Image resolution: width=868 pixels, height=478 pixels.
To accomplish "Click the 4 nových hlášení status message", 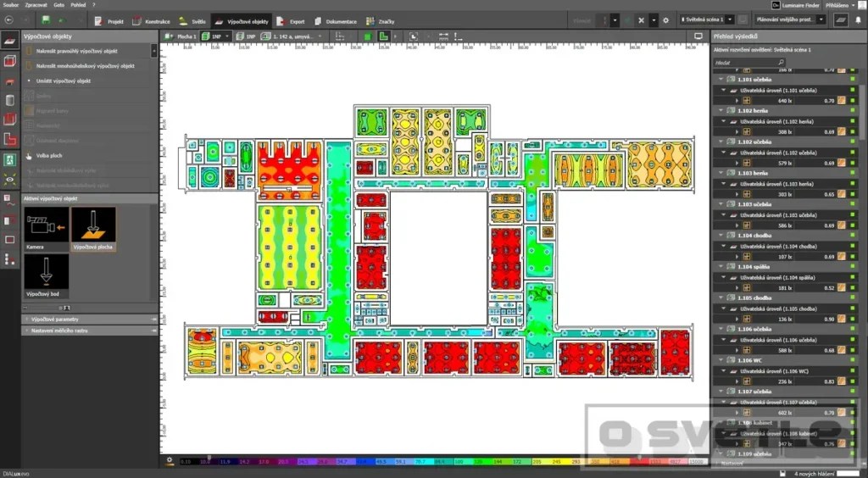I will [813, 474].
